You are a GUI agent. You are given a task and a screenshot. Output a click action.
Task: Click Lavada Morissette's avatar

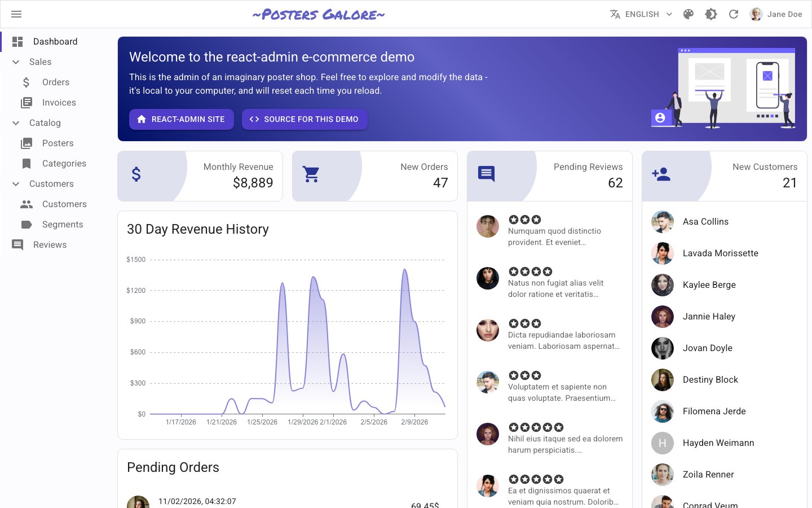point(662,253)
